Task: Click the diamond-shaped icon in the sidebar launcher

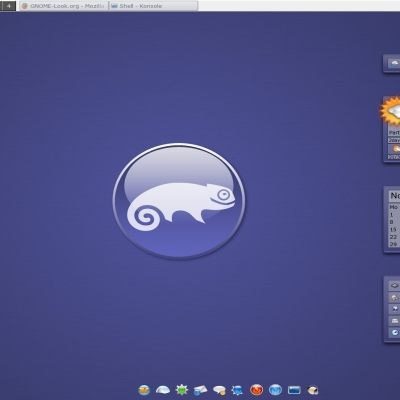Action: [394, 286]
